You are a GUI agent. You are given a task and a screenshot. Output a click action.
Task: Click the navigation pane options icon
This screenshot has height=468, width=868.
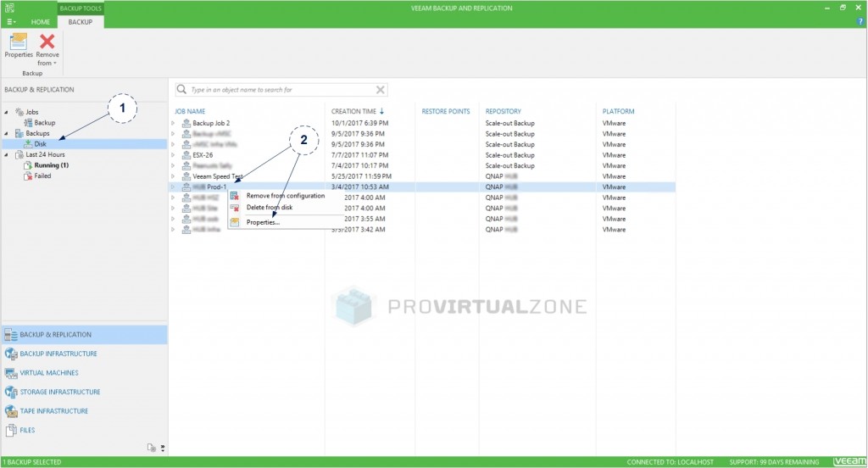tap(151, 448)
